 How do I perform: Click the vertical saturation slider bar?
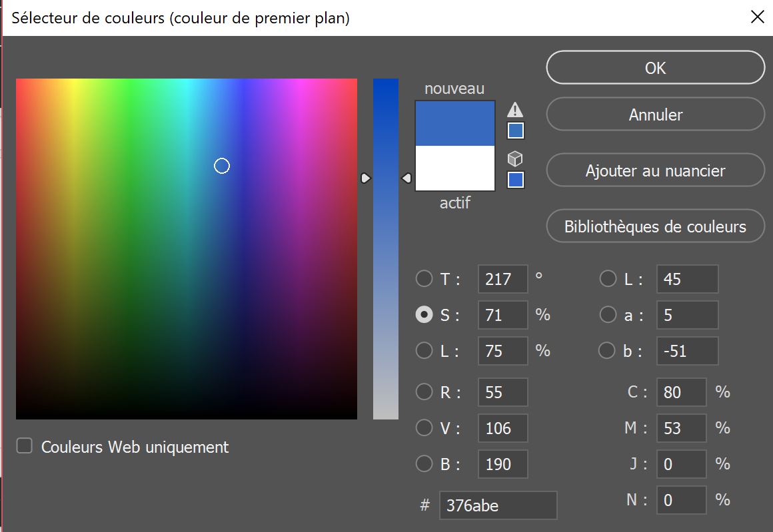click(386, 266)
